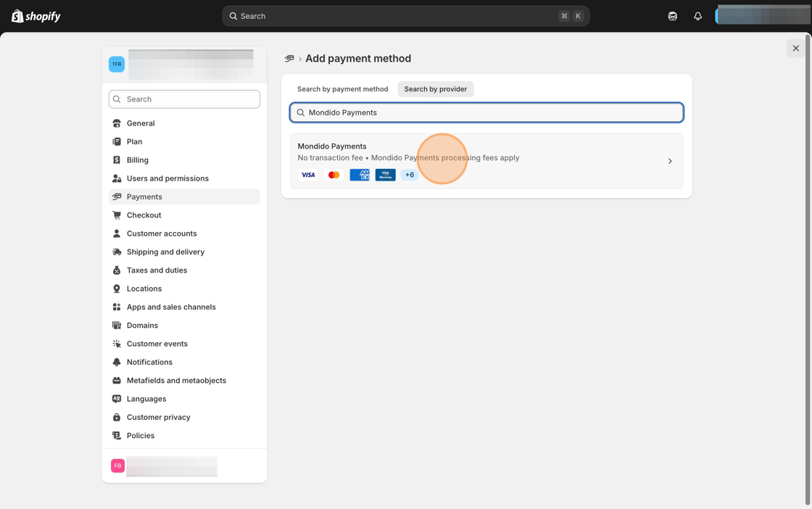Click the Billing receipt icon

(117, 160)
